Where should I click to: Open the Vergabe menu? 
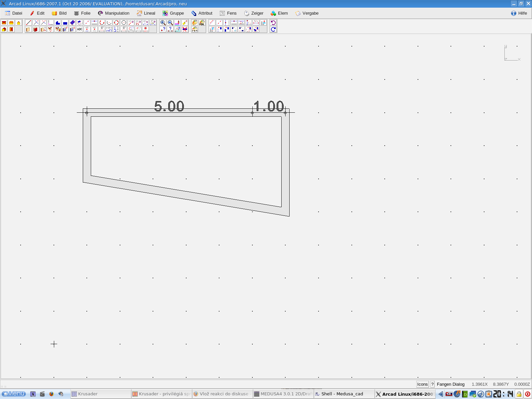click(x=307, y=13)
